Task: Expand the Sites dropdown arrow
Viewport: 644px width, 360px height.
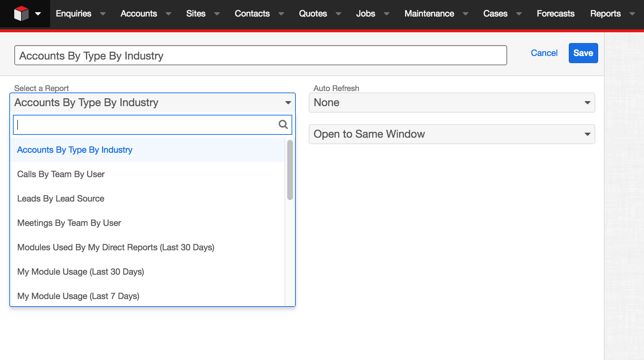Action: coord(217,14)
